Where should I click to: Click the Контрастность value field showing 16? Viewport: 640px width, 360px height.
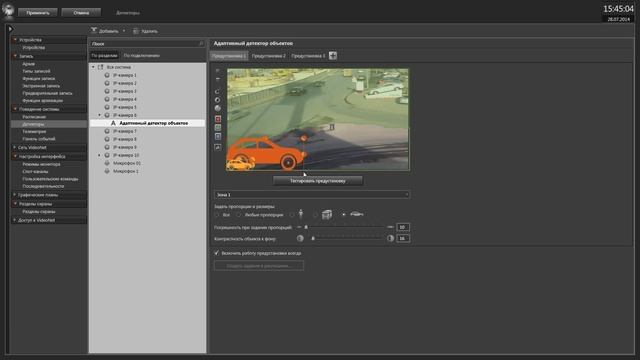pos(403,238)
